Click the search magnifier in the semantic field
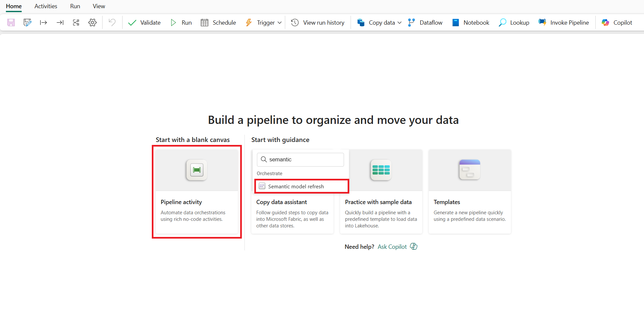This screenshot has height=326, width=644. (264, 159)
